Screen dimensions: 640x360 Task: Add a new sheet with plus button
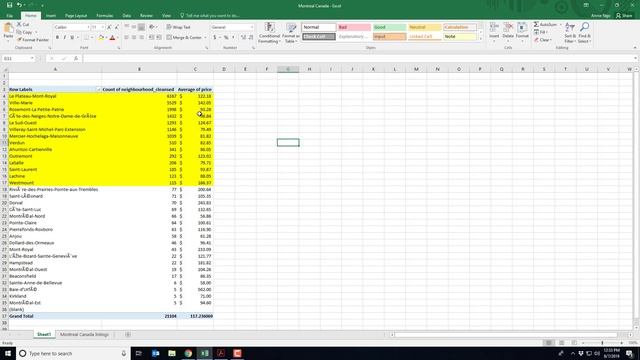click(x=128, y=334)
